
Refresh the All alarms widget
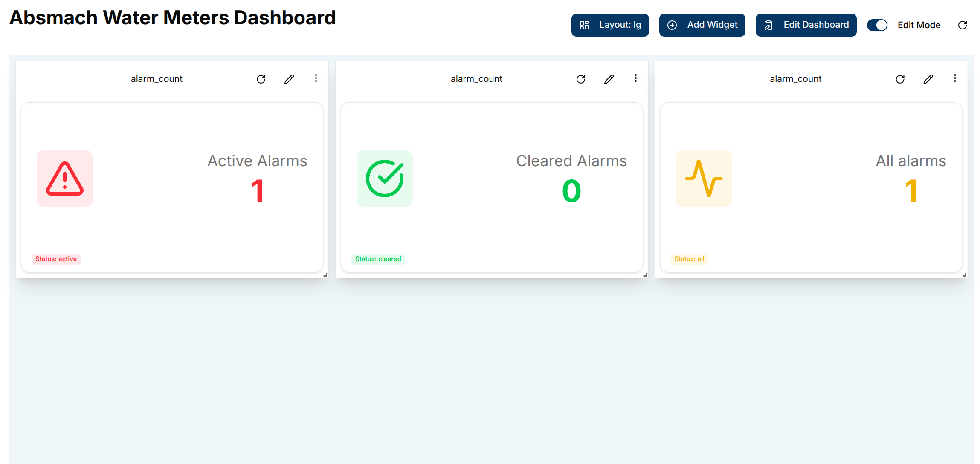point(900,79)
